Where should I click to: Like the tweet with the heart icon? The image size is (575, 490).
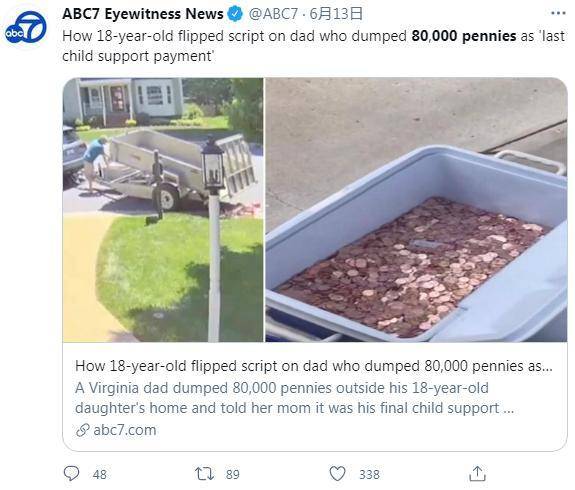pyautogui.click(x=337, y=473)
